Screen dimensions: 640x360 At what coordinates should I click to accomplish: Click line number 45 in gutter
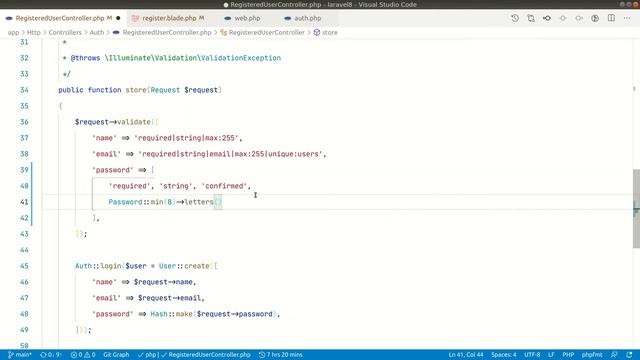(24, 266)
